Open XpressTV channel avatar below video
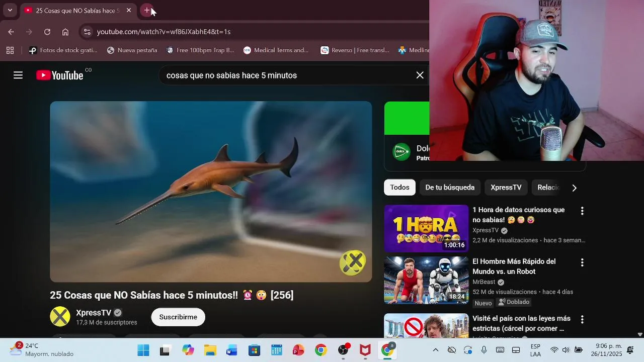 tap(60, 317)
